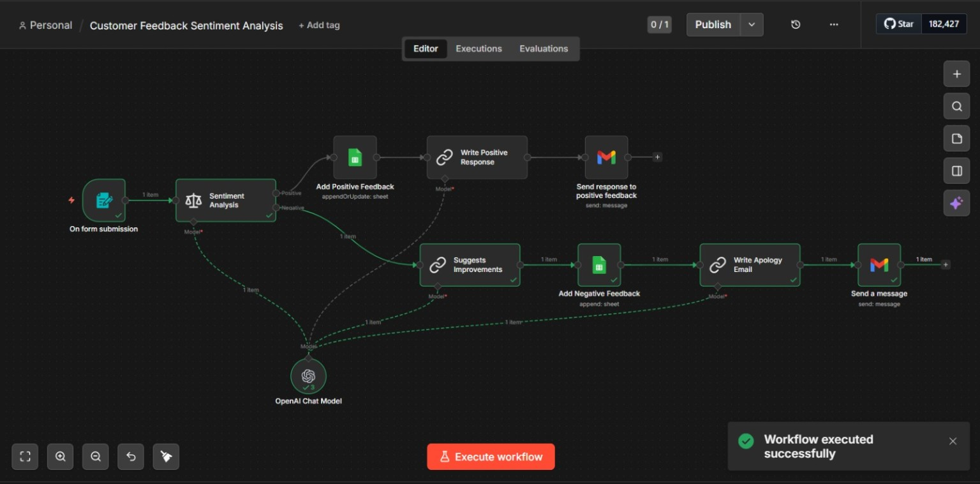Click the Execute workflow button

491,457
